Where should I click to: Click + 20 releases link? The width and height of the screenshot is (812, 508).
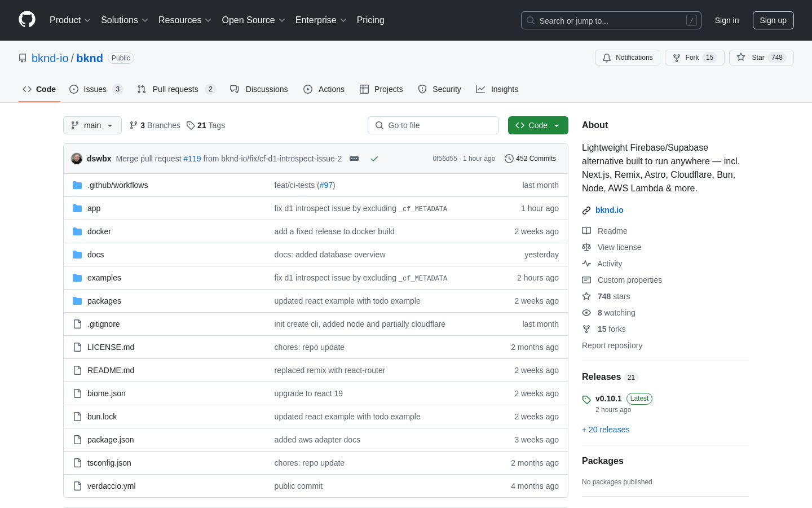coord(606,430)
